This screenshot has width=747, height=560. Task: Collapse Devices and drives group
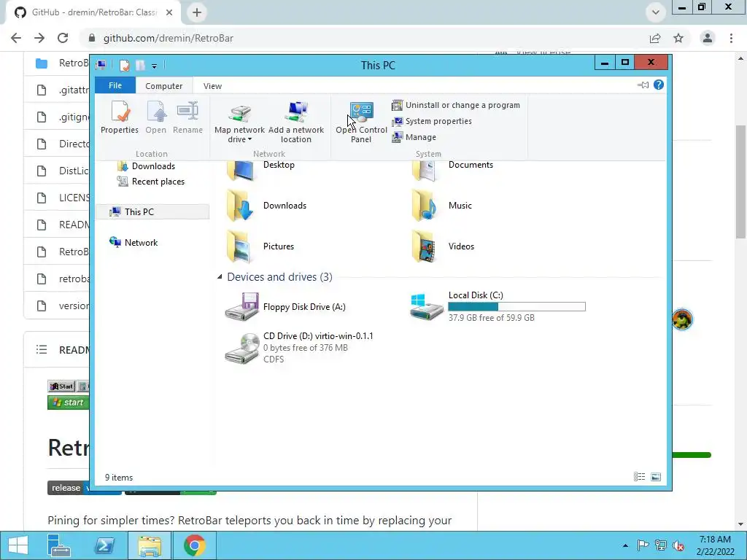coord(220,276)
